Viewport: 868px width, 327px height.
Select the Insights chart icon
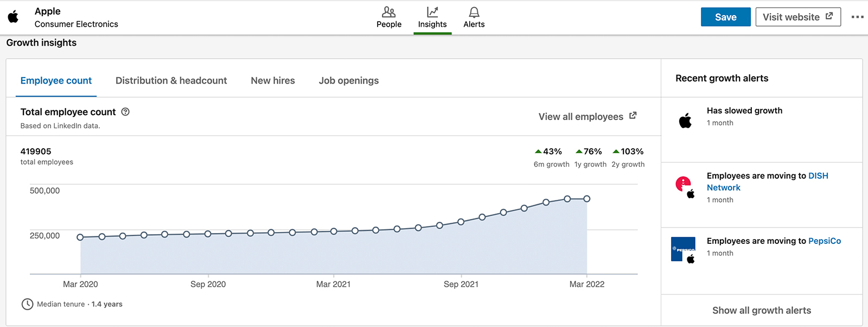point(432,12)
